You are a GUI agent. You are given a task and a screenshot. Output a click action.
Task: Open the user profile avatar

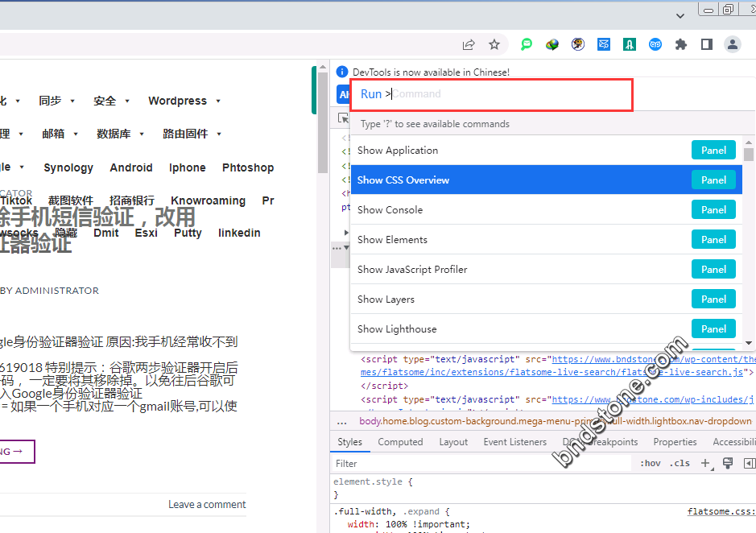click(733, 44)
